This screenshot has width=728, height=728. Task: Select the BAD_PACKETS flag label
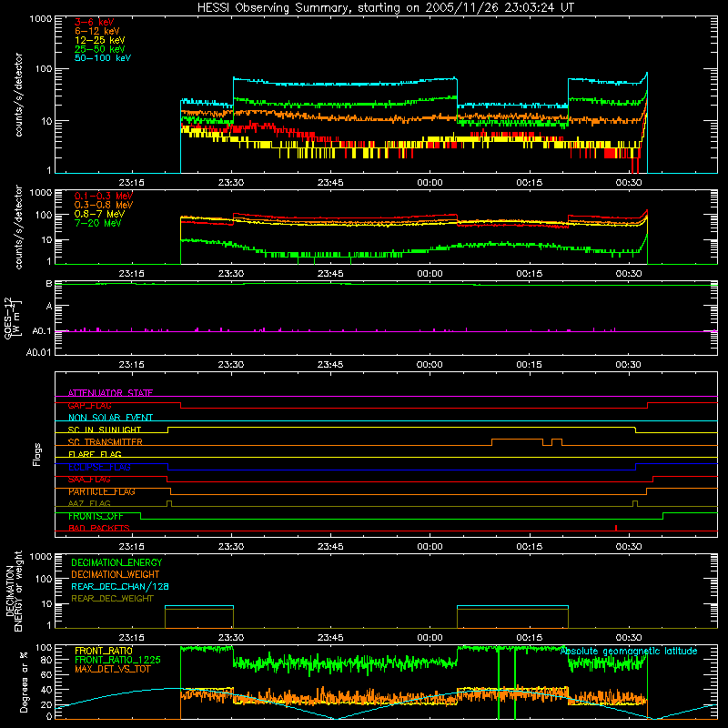click(99, 528)
